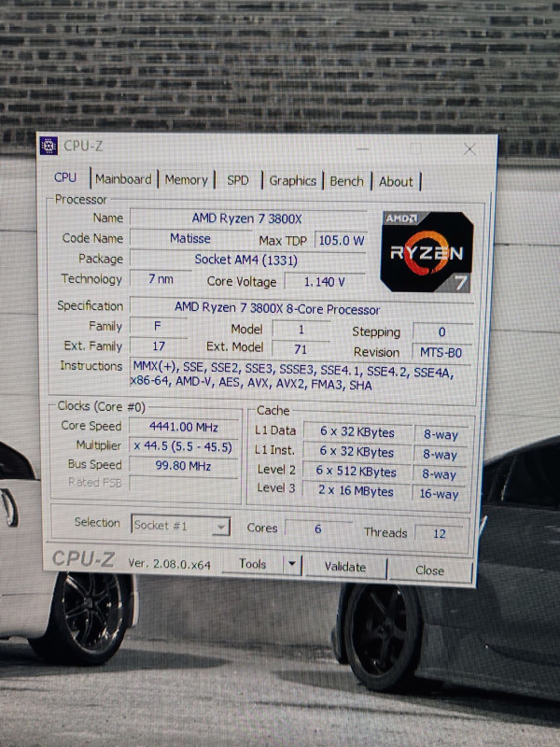Click the L1 Data 8-way associativity cell

coord(441,434)
